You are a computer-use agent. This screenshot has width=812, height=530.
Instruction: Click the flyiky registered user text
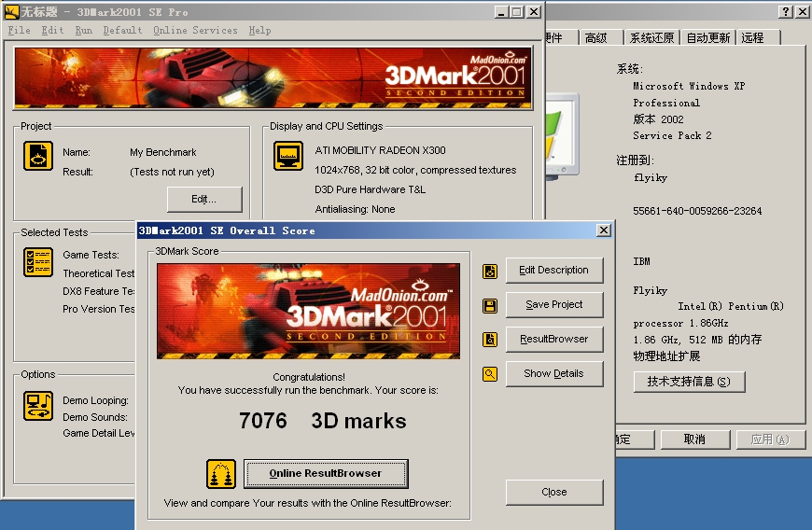tap(651, 177)
